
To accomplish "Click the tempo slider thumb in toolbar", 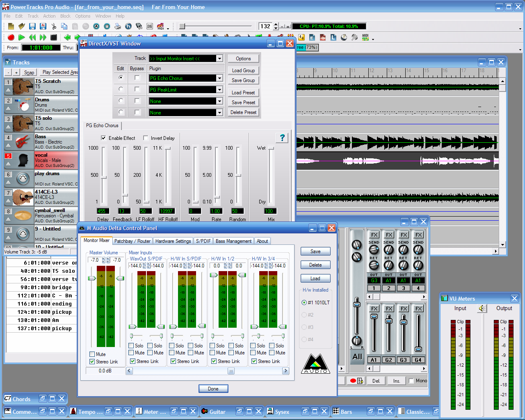I will (x=182, y=26).
